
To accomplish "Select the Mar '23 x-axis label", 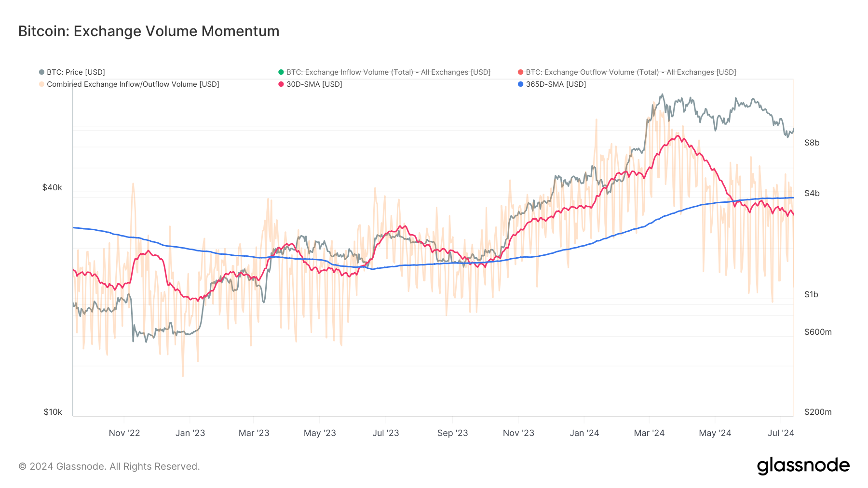I will tap(254, 433).
